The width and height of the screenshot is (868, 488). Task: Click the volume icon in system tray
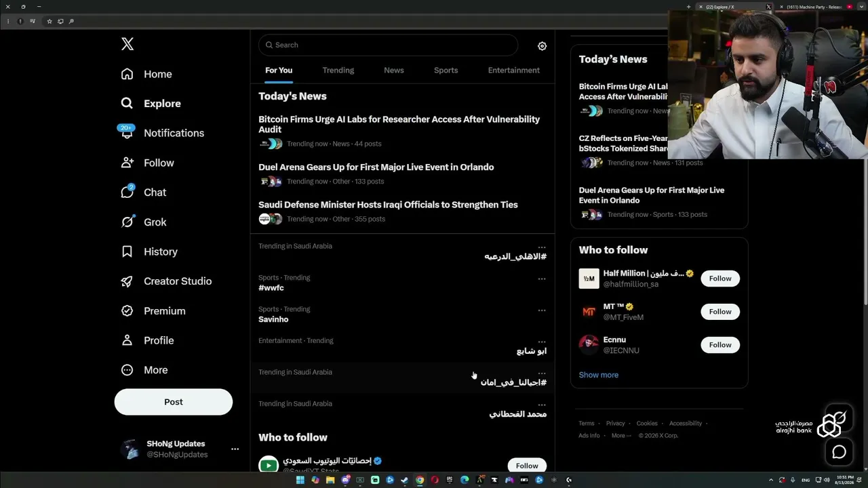(826, 480)
